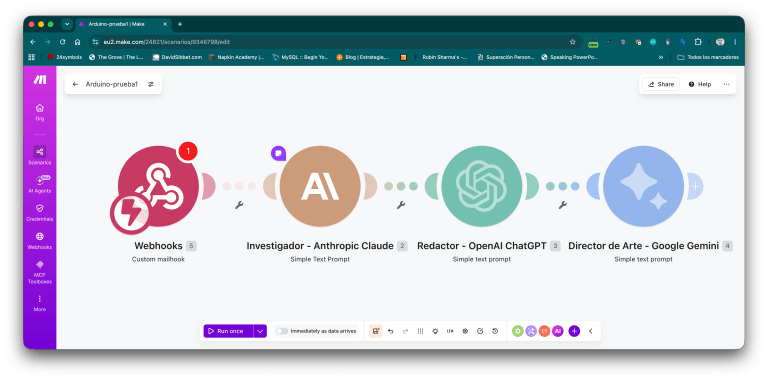Collapse the favorites bar with the chevron
Viewport: 768px width, 380px height.
click(x=591, y=331)
